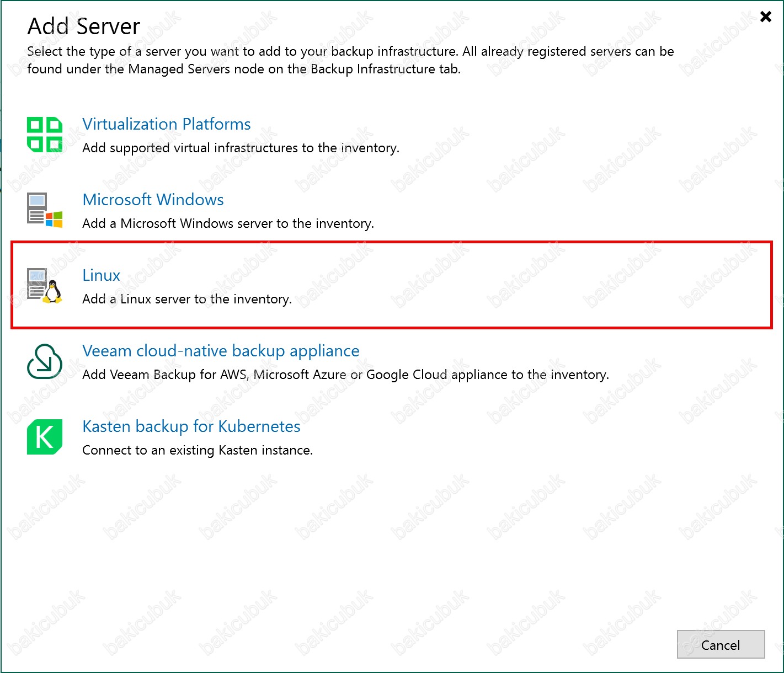
Task: Click "Add a Linux server to the inventory." text
Action: point(187,299)
